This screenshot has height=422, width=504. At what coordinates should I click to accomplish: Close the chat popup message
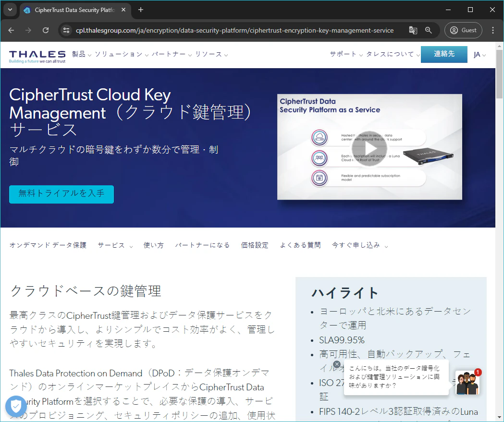(x=336, y=364)
